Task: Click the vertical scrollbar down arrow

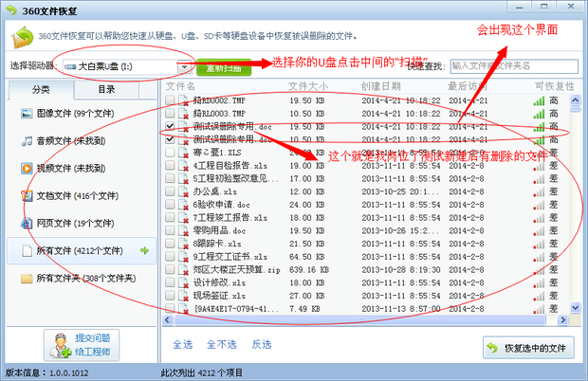Action: click(x=575, y=308)
